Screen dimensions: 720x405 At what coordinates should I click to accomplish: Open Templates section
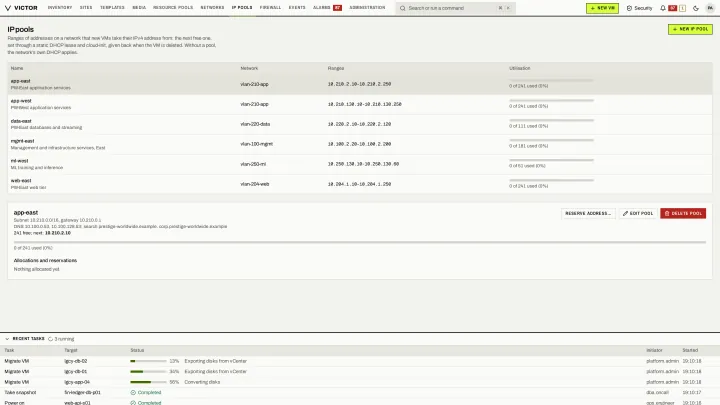tap(112, 8)
